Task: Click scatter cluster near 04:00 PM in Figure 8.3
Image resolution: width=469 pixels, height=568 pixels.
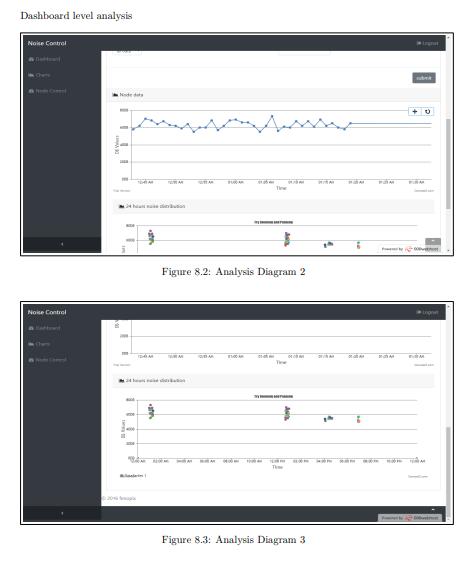Action: click(x=328, y=419)
